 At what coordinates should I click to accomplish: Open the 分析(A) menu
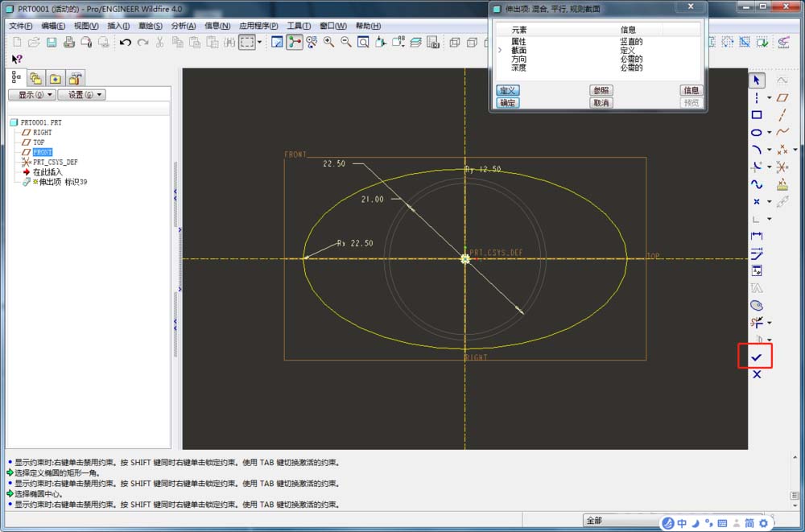(x=184, y=26)
